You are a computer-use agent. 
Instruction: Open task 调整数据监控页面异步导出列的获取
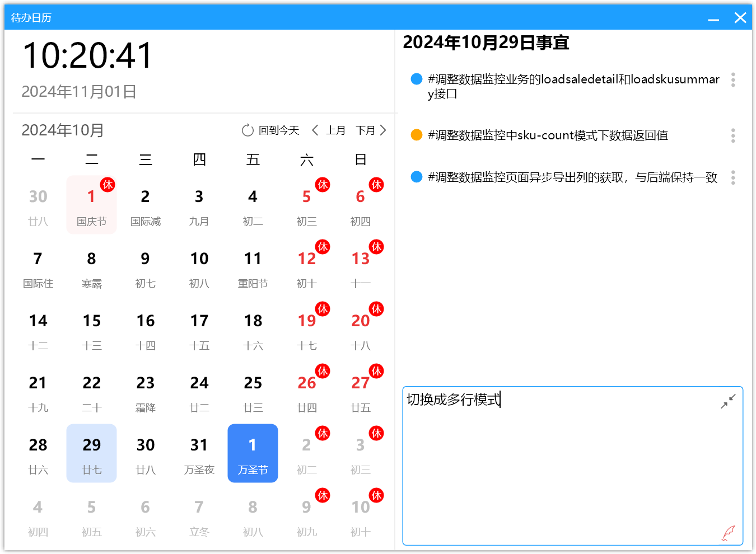(572, 177)
